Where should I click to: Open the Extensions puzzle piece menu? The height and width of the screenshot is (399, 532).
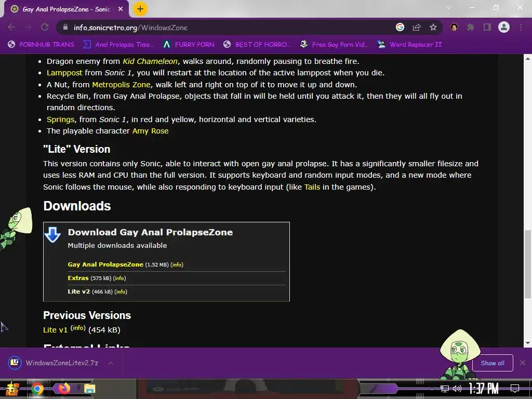(x=471, y=27)
